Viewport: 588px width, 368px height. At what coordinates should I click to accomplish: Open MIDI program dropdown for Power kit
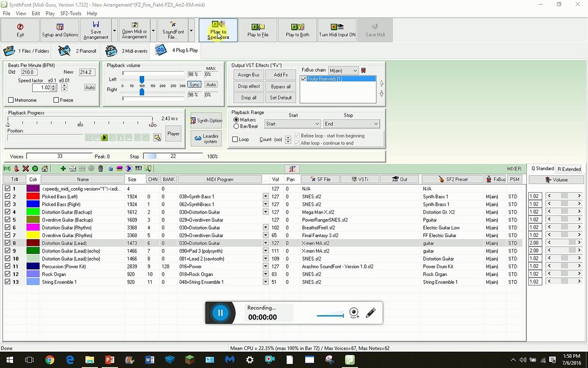click(265, 266)
